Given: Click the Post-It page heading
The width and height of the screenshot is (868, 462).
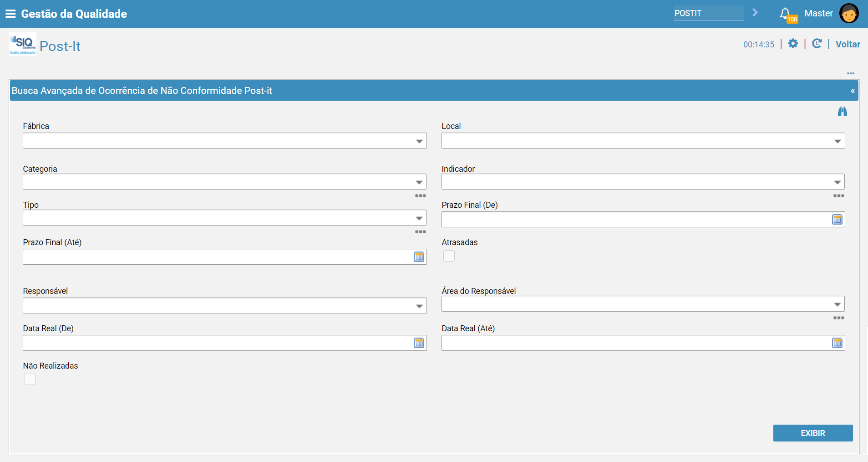Looking at the screenshot, I should click(60, 46).
